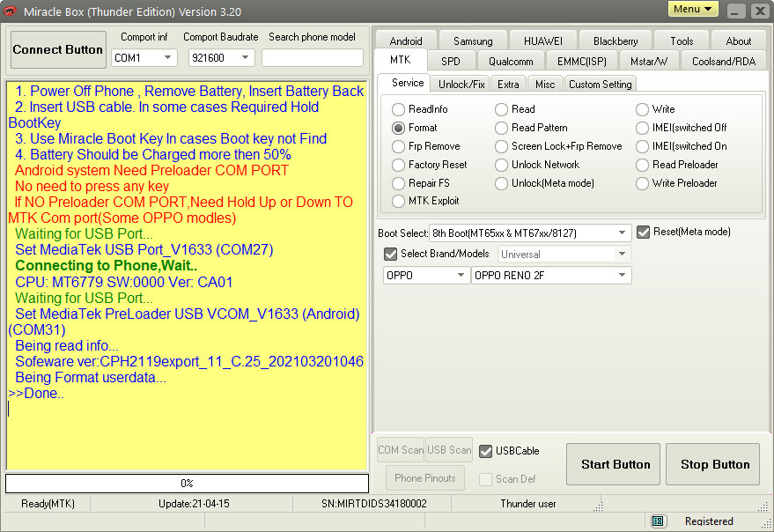Open the Unlock/Fix sub-tab
The height and width of the screenshot is (532, 774).
tap(461, 85)
